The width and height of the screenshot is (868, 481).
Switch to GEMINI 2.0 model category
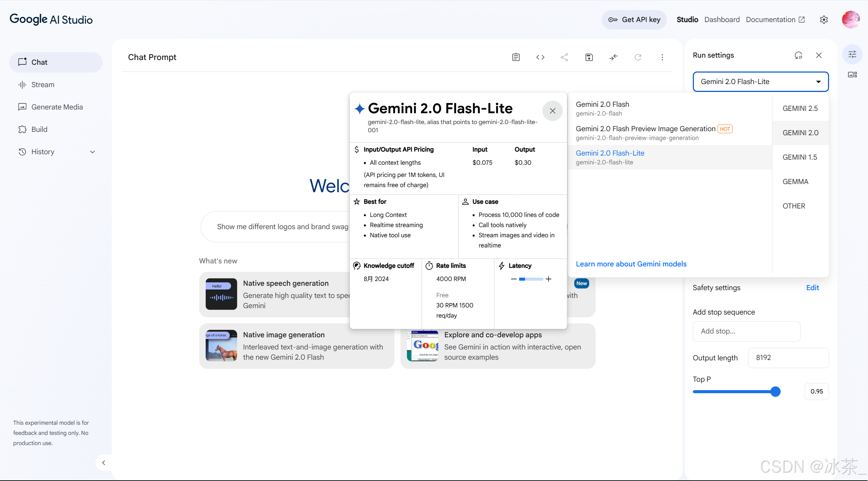tap(801, 133)
